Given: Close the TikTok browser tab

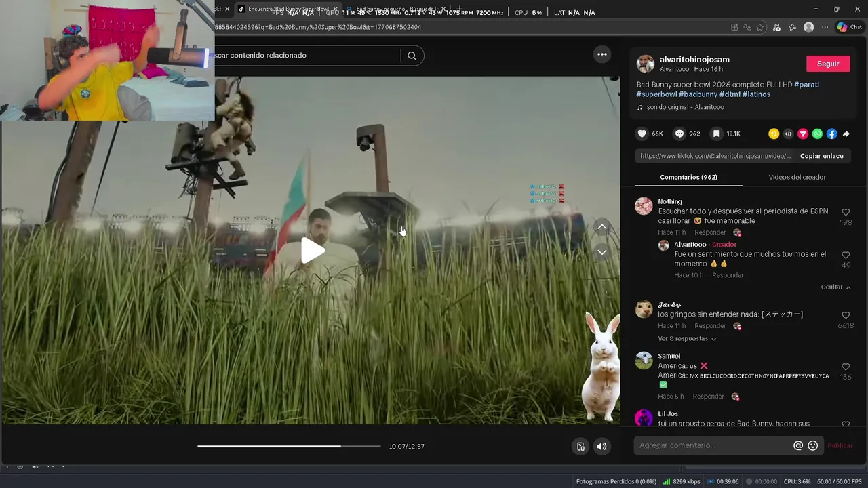Looking at the screenshot, I should [x=335, y=9].
